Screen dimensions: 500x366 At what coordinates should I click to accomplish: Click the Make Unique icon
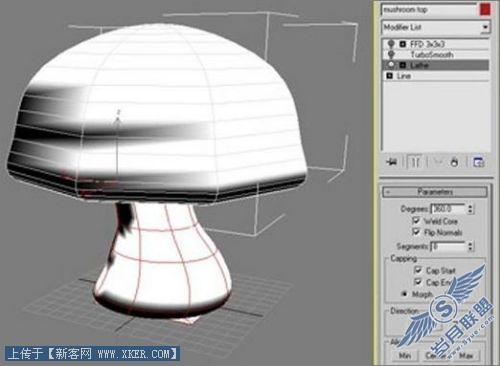(438, 162)
